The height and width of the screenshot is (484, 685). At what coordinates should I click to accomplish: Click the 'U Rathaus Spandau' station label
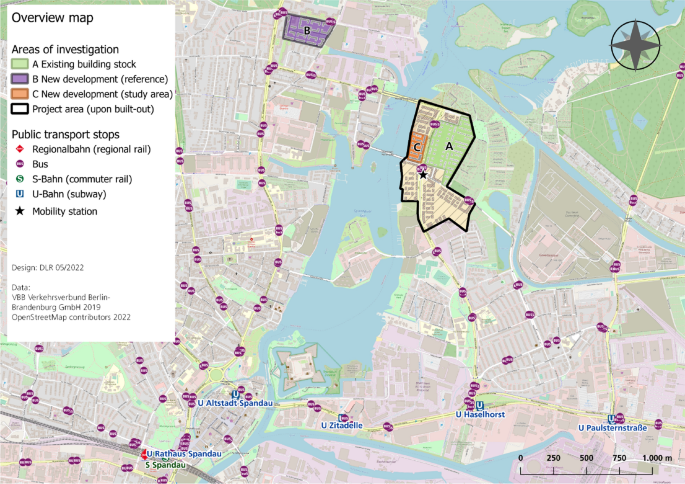(184, 454)
